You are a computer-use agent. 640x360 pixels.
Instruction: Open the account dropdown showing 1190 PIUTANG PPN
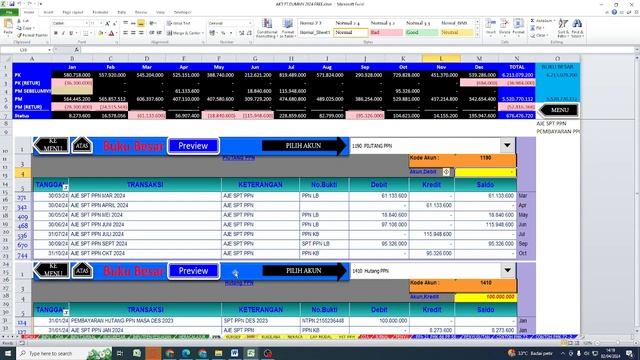[507, 146]
